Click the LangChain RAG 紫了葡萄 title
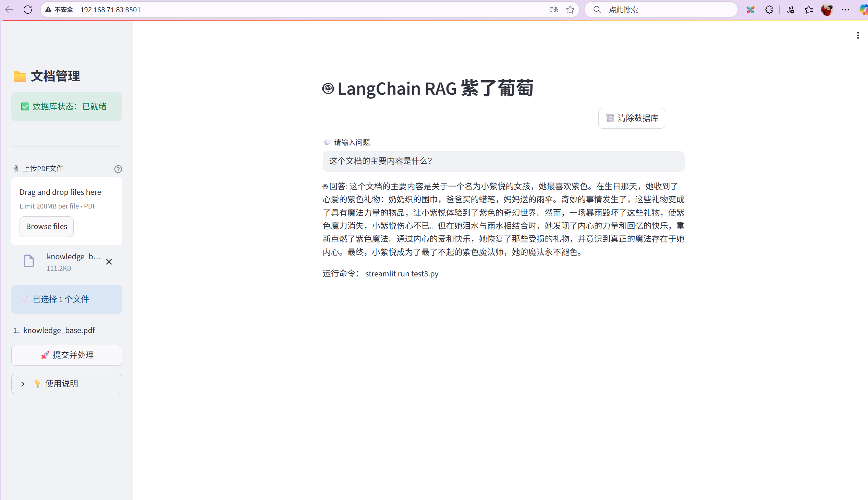The height and width of the screenshot is (500, 868). 435,88
